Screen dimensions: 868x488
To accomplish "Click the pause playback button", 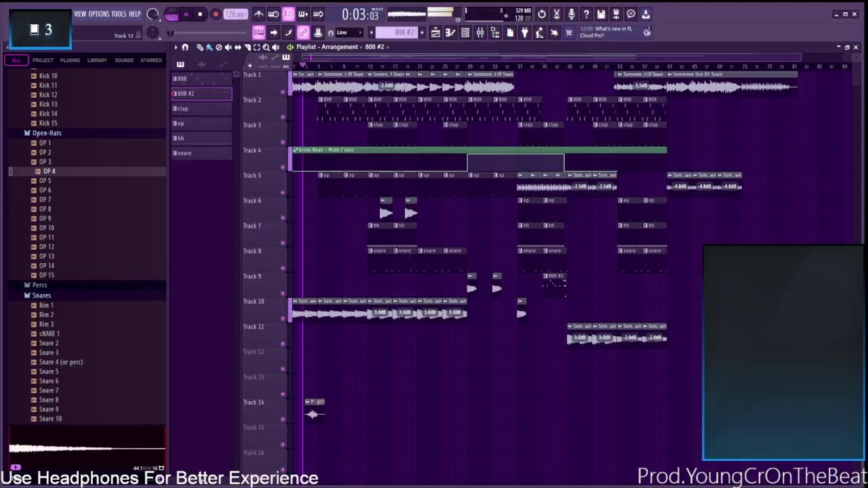I will pyautogui.click(x=186, y=14).
